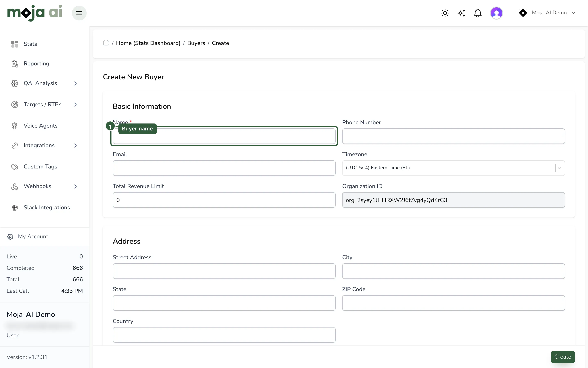588x368 pixels.
Task: Open the AI sparkles assistant icon
Action: click(x=461, y=13)
